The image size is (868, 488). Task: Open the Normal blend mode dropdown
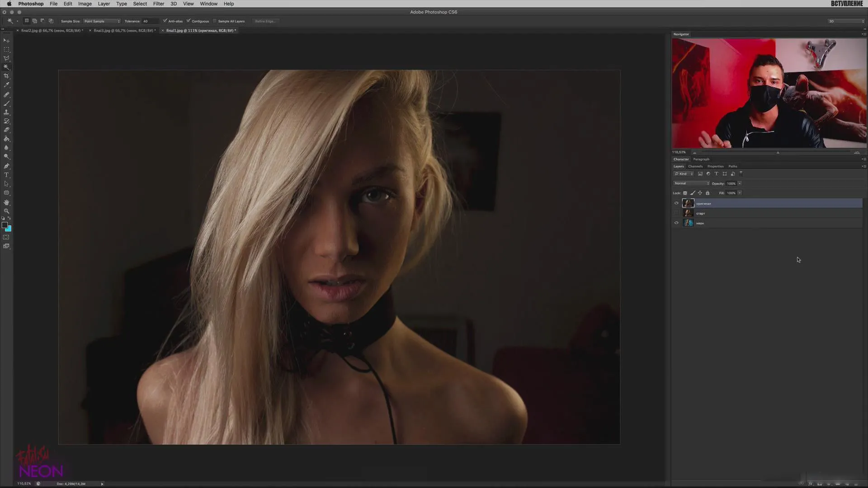point(691,183)
